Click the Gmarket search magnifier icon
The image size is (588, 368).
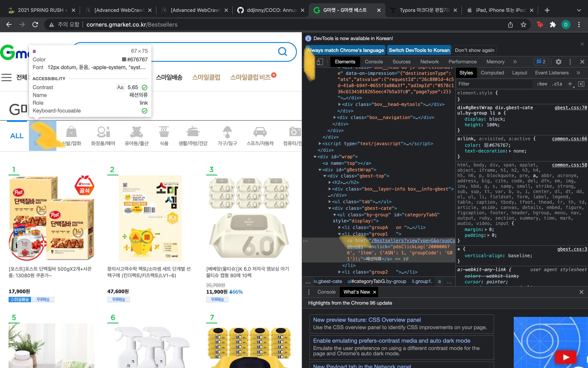tap(282, 52)
